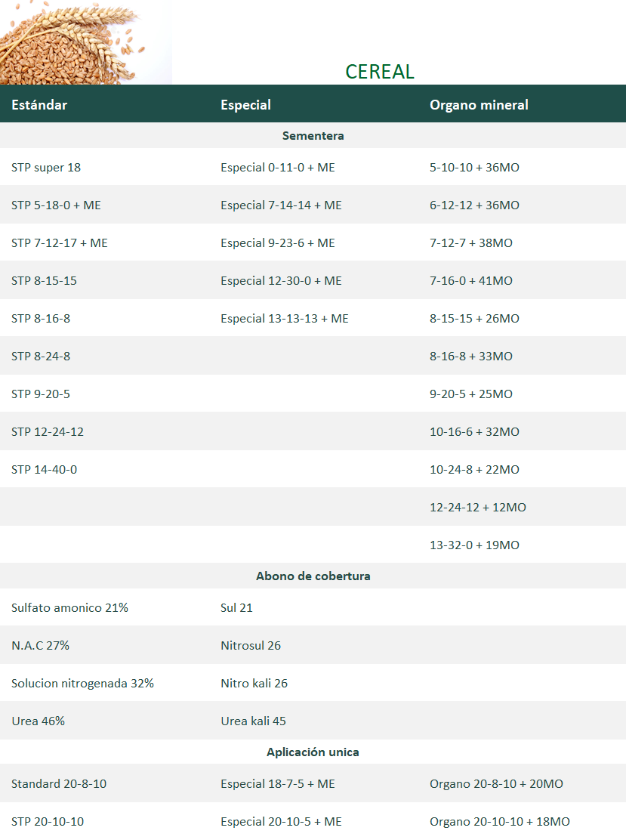Viewport: 626px width, 840px height.
Task: Select Organo 20-8-10 + 20MO product
Action: [x=496, y=784]
